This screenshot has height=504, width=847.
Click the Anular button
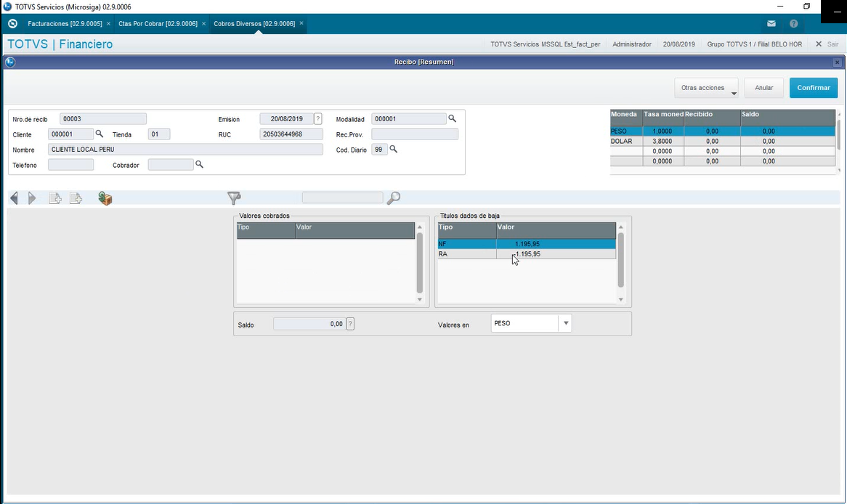763,88
